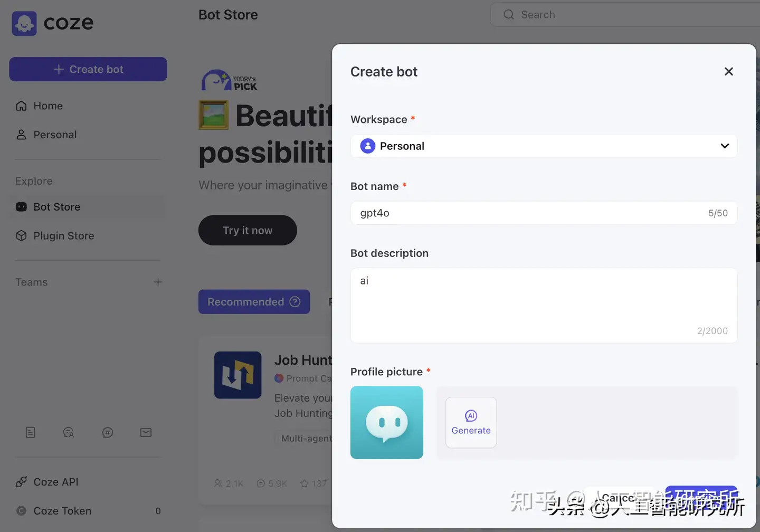Click the Coze Token coin icon
760x532 pixels.
click(21, 511)
